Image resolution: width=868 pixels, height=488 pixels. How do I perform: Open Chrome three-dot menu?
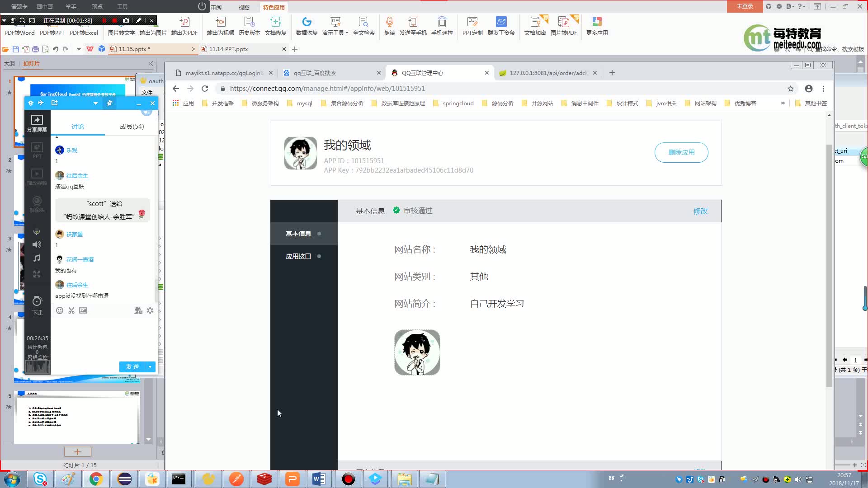point(823,89)
